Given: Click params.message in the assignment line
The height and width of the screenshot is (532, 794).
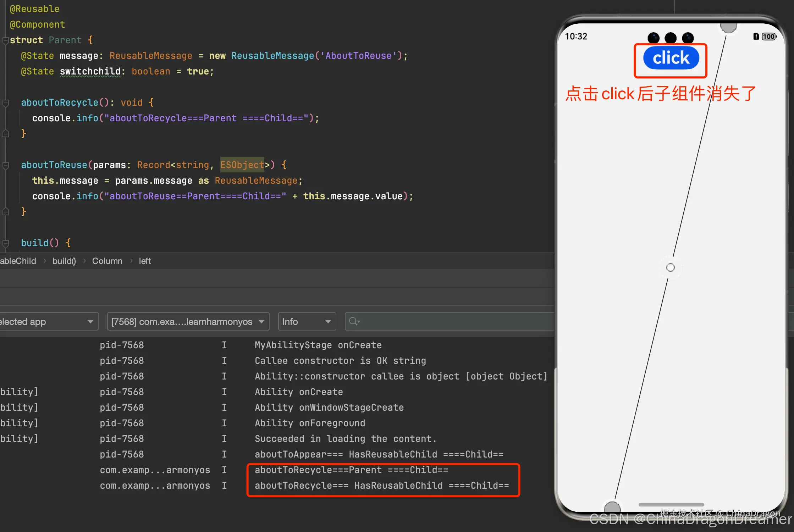Looking at the screenshot, I should click(154, 181).
